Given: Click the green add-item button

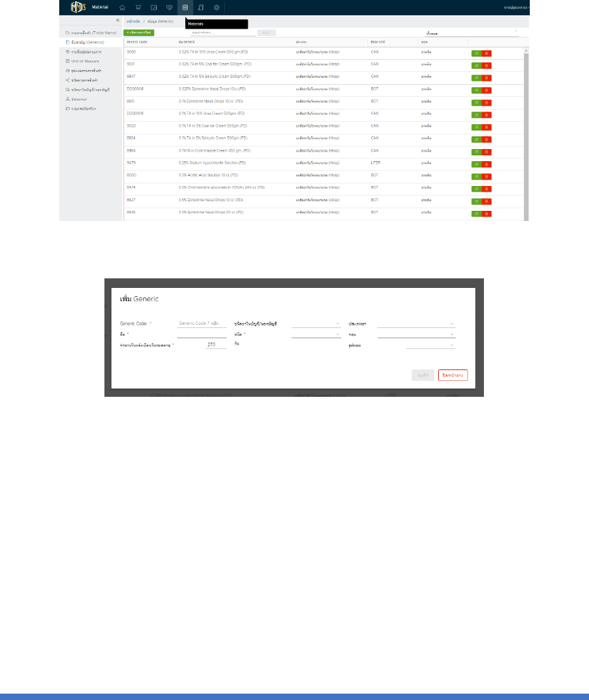Looking at the screenshot, I should [x=139, y=32].
